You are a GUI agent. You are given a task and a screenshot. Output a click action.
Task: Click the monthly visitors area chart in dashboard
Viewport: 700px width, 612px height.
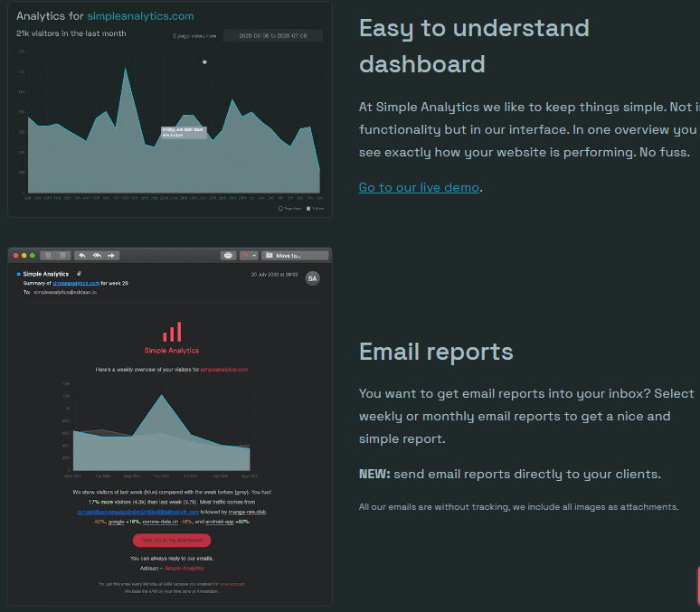point(170,125)
